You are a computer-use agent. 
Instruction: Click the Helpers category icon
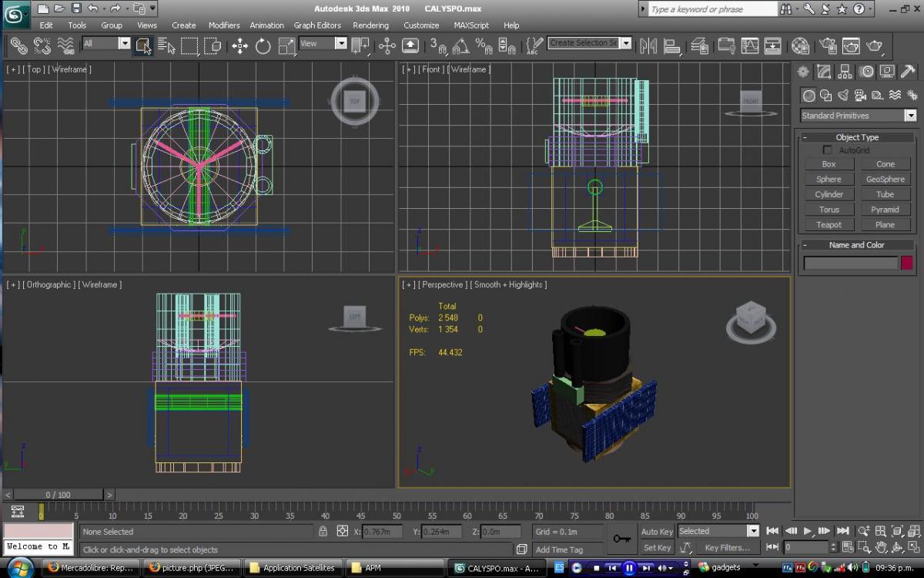click(x=877, y=96)
